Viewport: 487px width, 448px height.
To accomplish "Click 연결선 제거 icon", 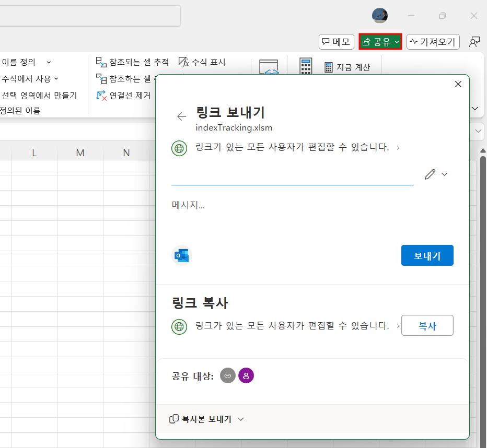I will [x=101, y=95].
